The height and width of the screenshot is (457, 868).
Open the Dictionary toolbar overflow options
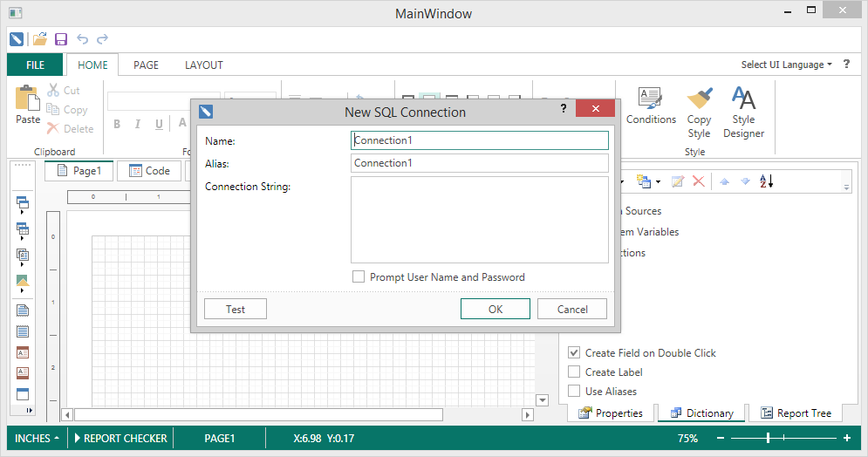[846, 188]
